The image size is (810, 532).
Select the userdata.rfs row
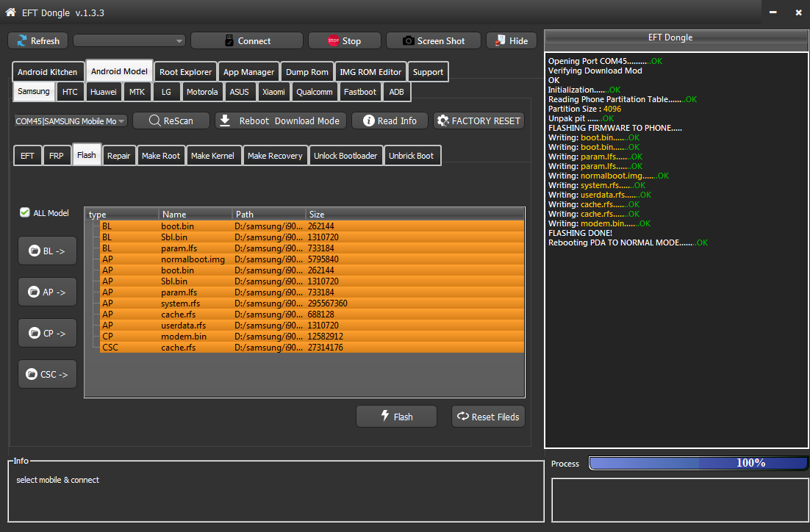(312, 326)
